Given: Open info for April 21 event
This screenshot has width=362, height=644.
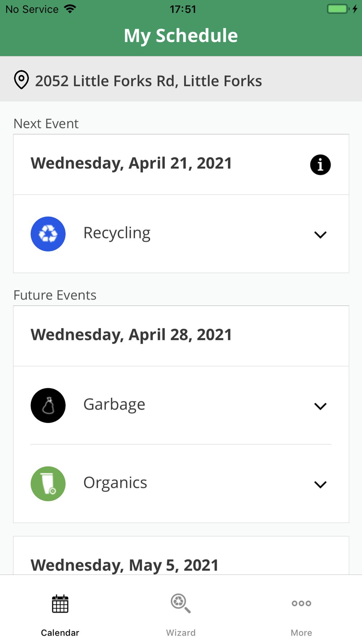Looking at the screenshot, I should [x=320, y=165].
